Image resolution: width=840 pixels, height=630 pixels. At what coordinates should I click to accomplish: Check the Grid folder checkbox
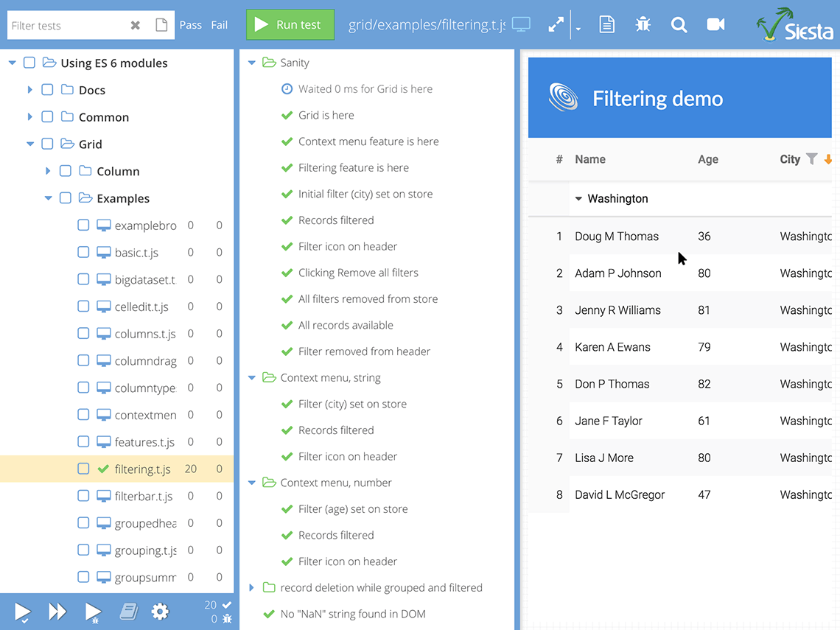tap(48, 144)
